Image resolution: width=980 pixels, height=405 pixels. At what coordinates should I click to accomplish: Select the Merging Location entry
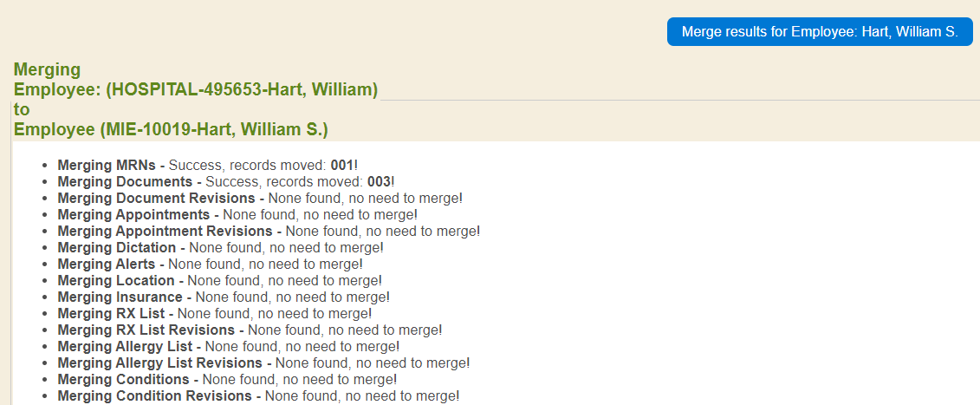219,280
